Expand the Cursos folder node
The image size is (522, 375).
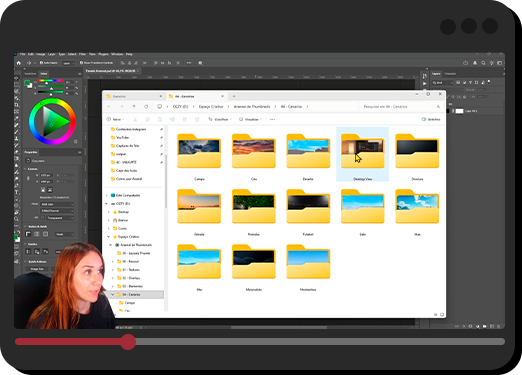click(x=108, y=228)
